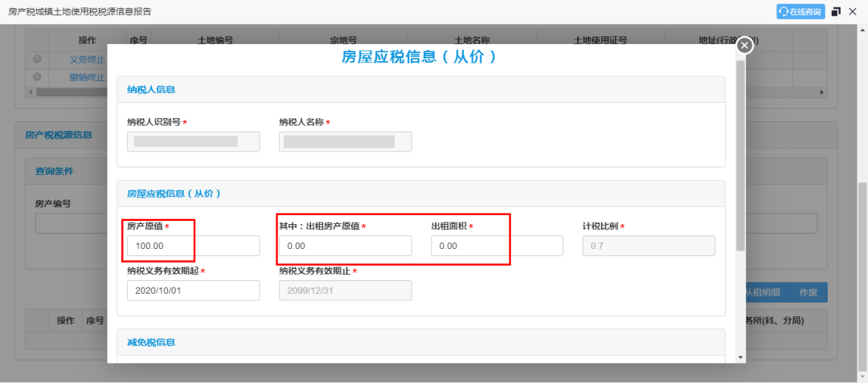This screenshot has width=868, height=383.
Task: Edit the 其中:出租房产原值 input field
Action: [x=346, y=246]
